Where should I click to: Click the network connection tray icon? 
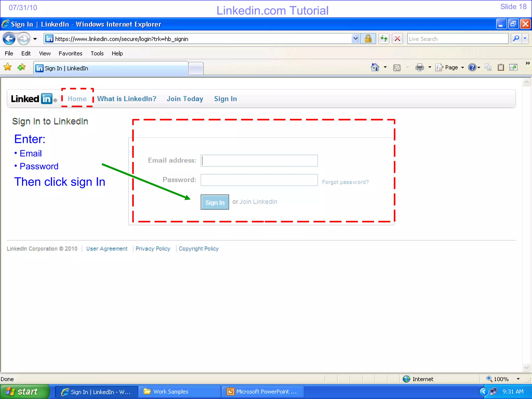point(493,392)
